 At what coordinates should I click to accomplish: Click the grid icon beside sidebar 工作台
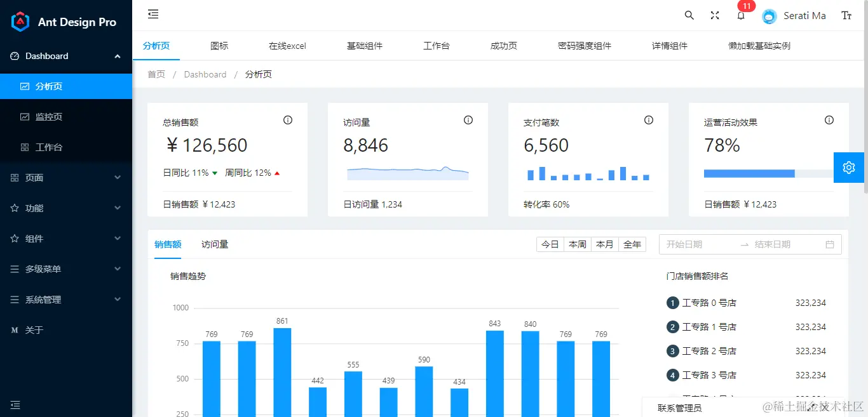point(25,147)
